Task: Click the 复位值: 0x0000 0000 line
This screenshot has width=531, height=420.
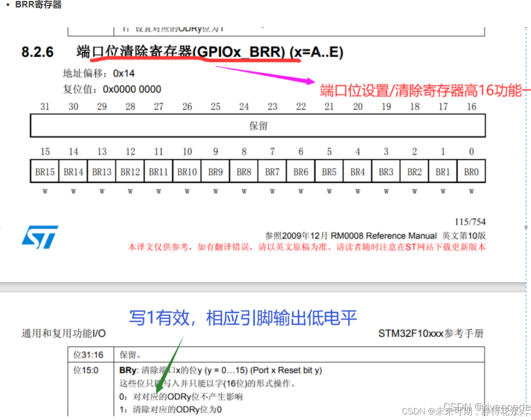Action: click(112, 89)
